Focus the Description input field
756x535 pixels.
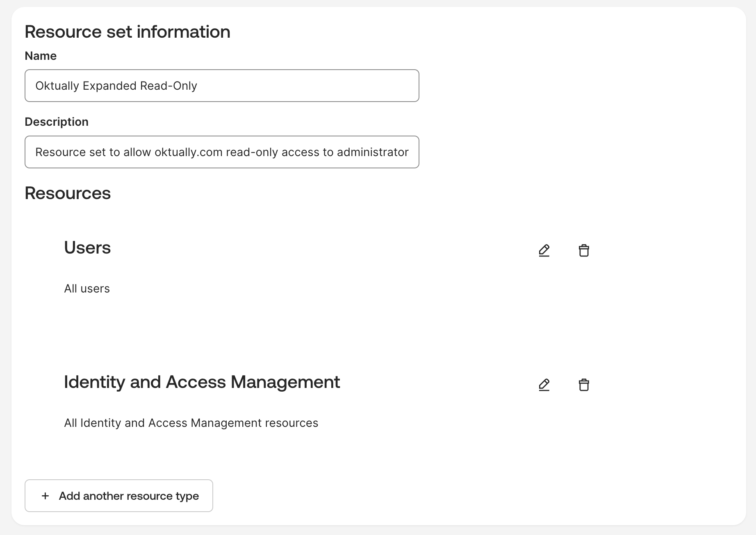pyautogui.click(x=222, y=152)
